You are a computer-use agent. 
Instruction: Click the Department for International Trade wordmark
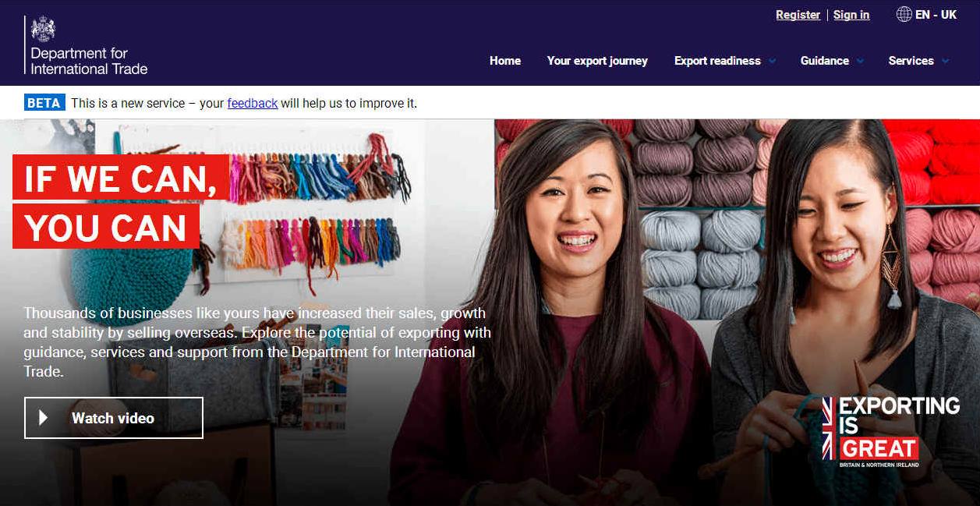(x=89, y=61)
